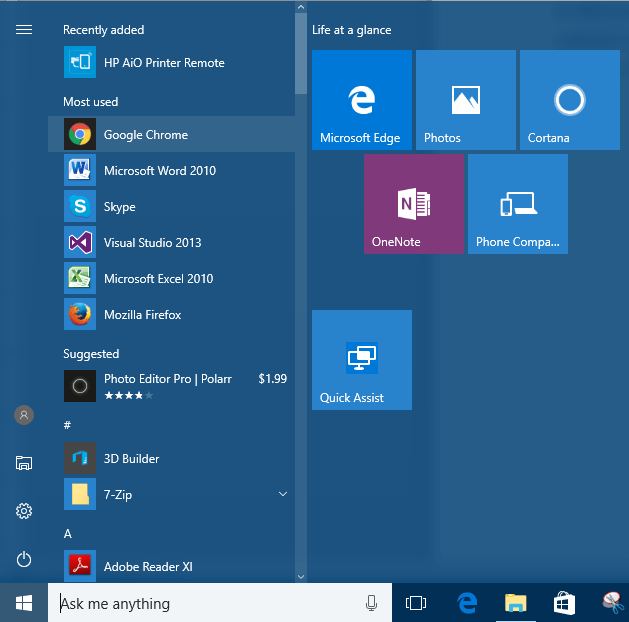
Task: Click the user account icon
Action: tap(24, 415)
